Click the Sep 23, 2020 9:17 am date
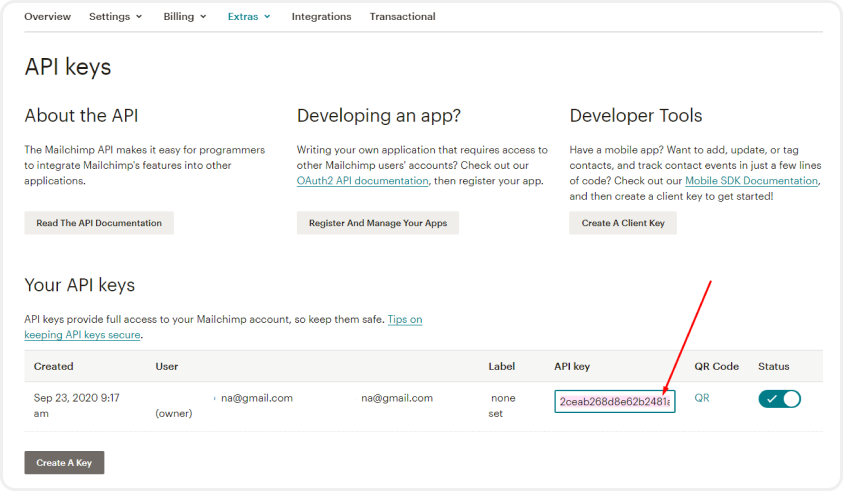 click(76, 405)
